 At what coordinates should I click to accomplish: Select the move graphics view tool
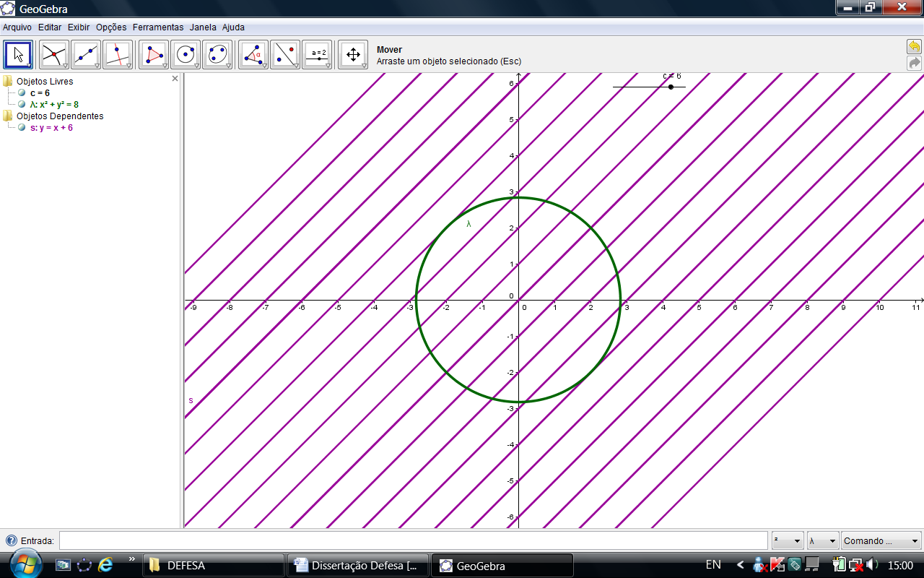[x=353, y=54]
